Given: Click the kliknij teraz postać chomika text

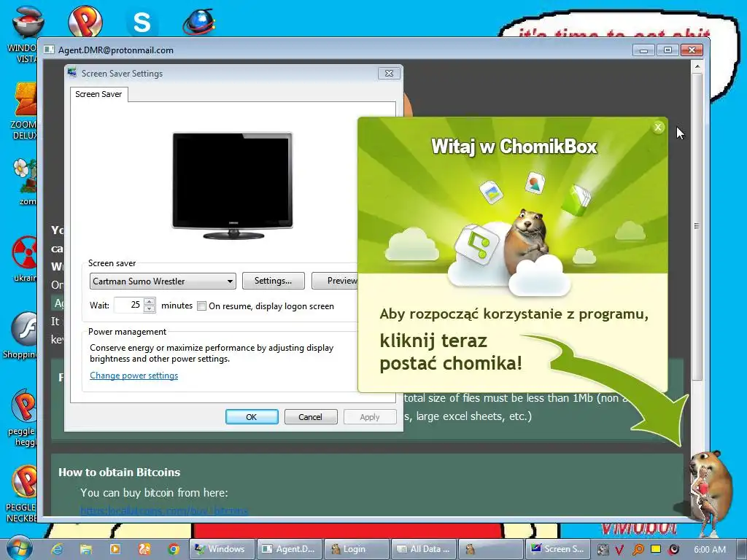Looking at the screenshot, I should click(451, 352).
